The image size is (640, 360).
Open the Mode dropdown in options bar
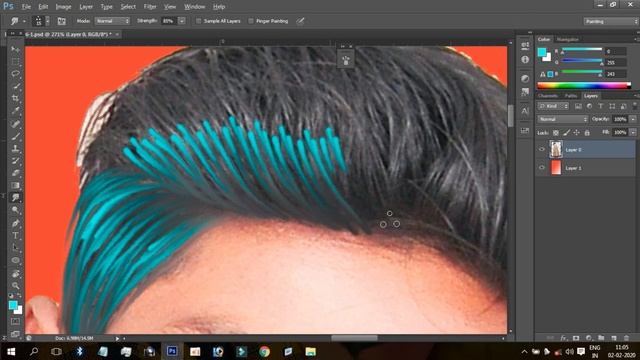[x=112, y=21]
